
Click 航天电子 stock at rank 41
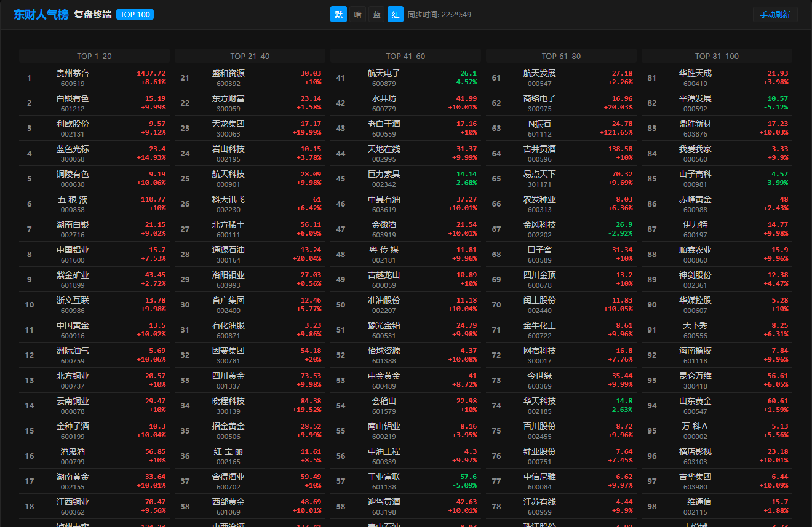405,77
